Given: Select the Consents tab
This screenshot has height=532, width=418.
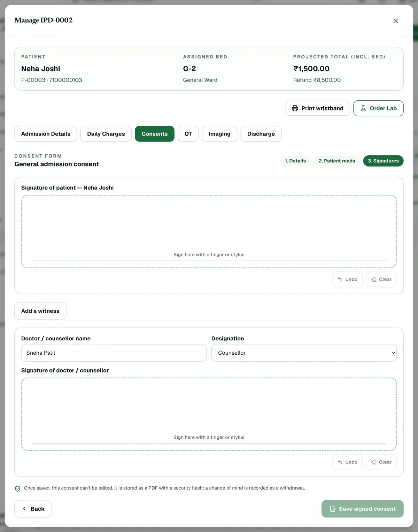Looking at the screenshot, I should tap(155, 134).
